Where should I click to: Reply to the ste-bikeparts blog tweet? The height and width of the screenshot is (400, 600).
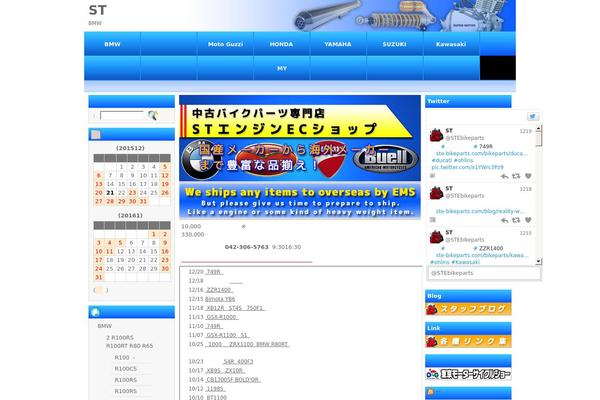504,220
